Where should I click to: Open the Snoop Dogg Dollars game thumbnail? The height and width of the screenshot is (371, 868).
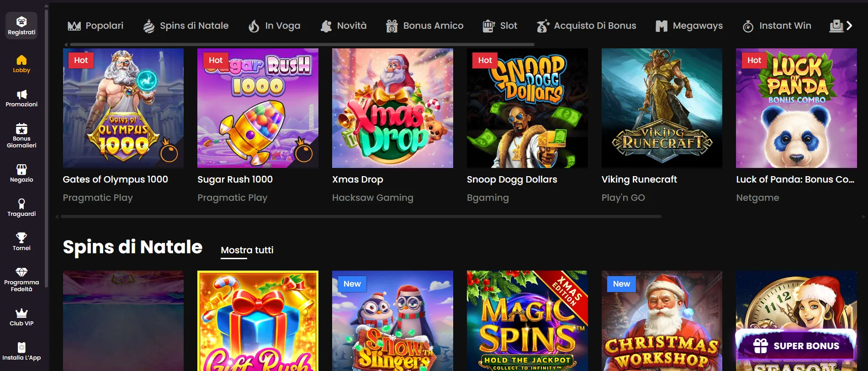[527, 108]
